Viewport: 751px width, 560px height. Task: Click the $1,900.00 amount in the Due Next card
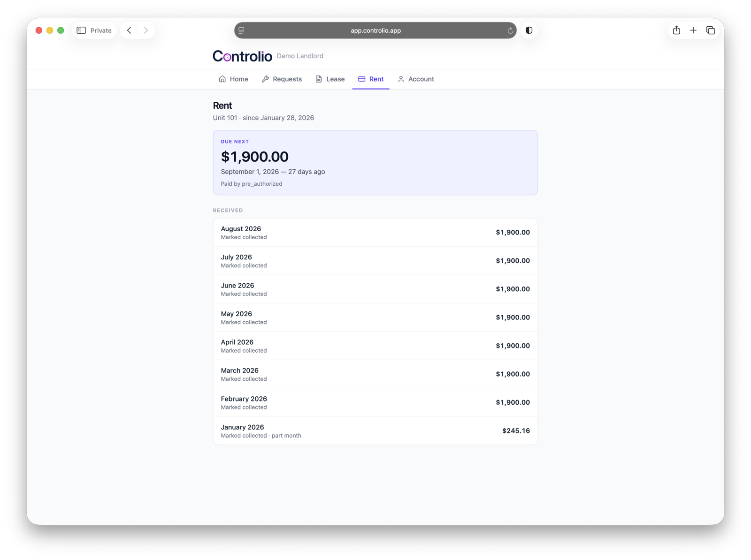[x=255, y=157]
